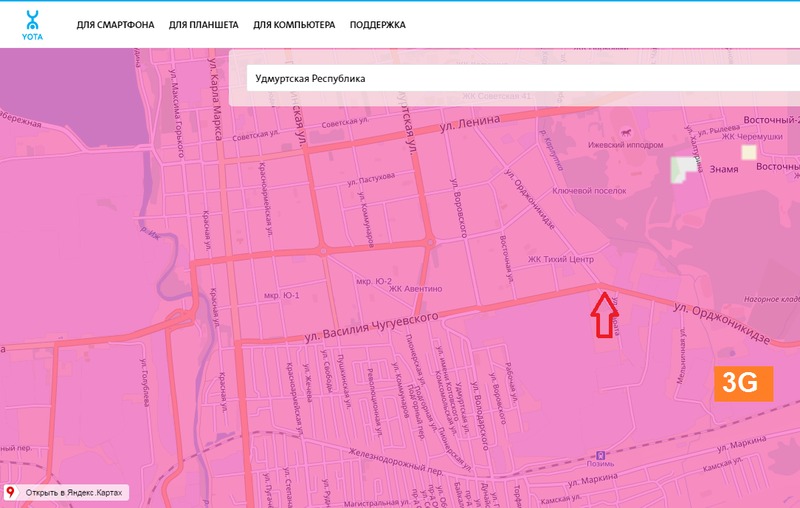Viewport: 800px width, 508px height.
Task: Click the Ижевский ипподром horse icon
Action: [x=626, y=133]
